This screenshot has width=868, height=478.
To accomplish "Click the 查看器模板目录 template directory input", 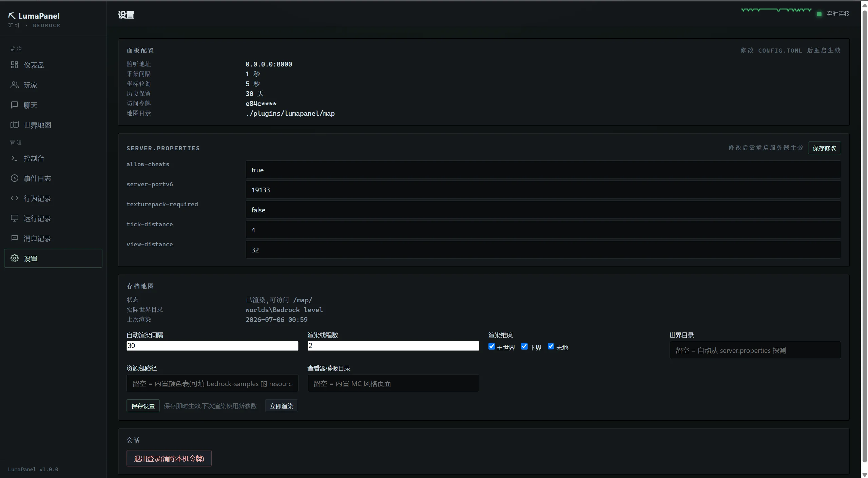I will (393, 383).
